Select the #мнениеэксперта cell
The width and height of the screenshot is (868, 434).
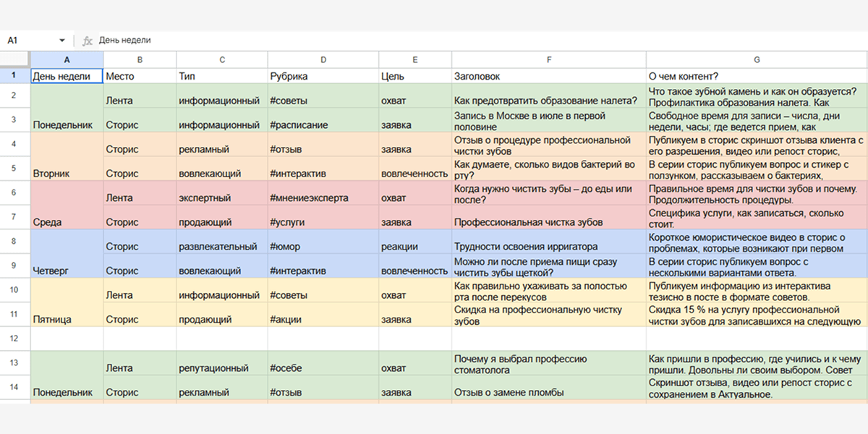(x=323, y=197)
